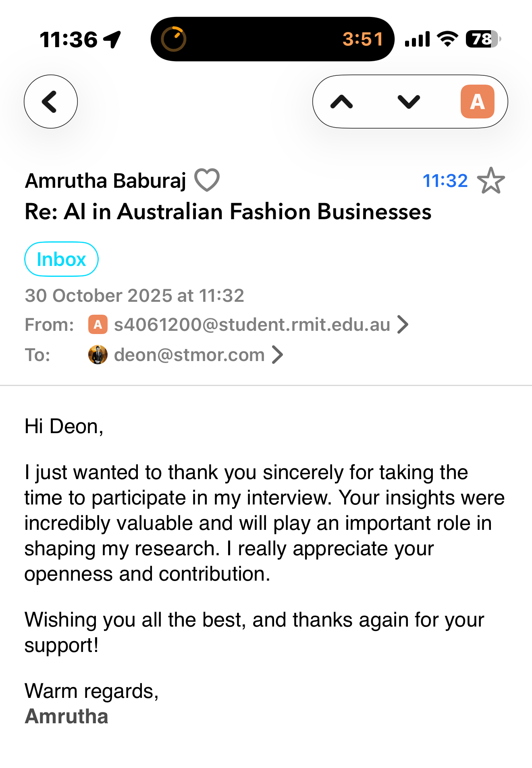Open recipient address deon@stmor.com

(189, 355)
